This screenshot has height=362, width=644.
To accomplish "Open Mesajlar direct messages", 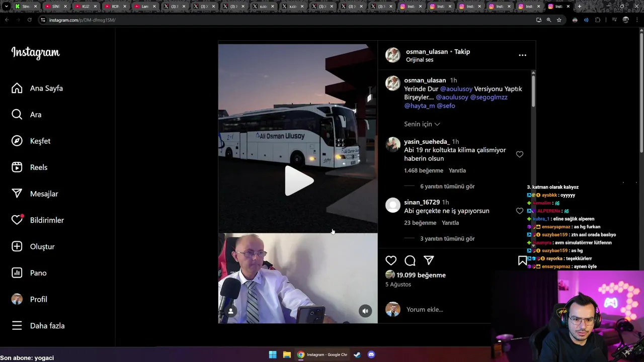I will click(x=34, y=194).
